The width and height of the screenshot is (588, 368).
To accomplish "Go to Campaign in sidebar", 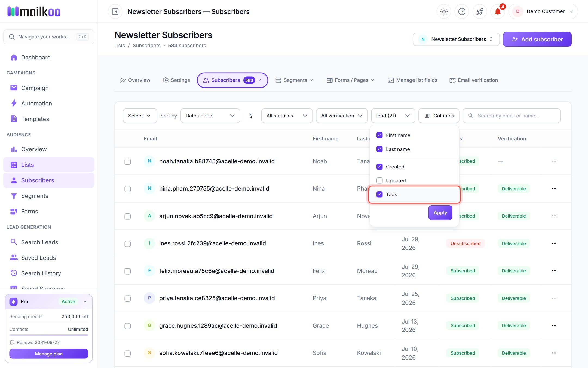I will point(49,88).
